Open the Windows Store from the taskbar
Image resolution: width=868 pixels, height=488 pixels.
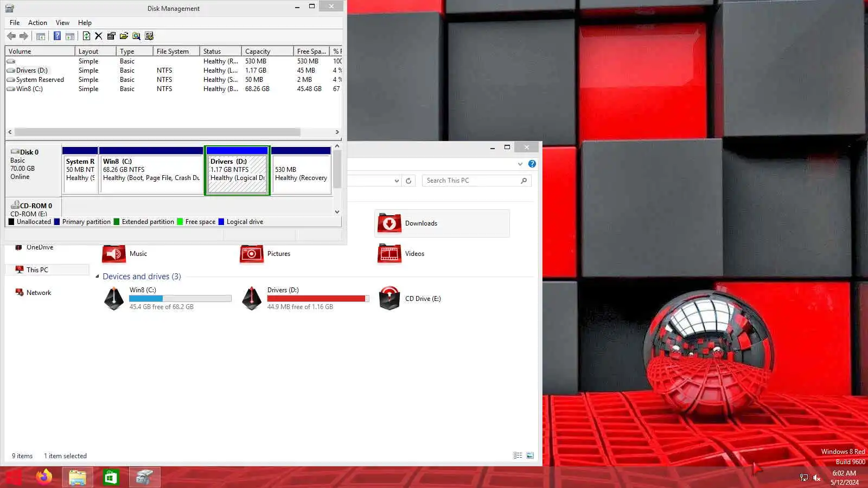111,477
